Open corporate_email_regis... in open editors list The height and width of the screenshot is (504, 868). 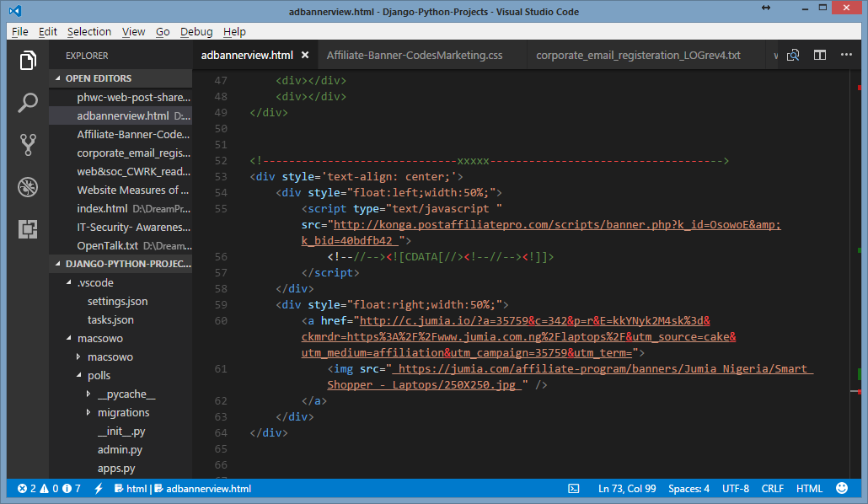[x=121, y=153]
